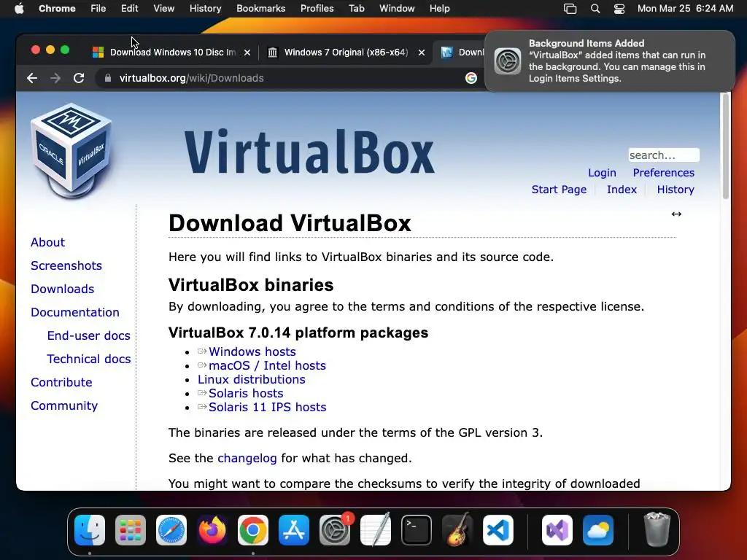Click the padlock site info icon
This screenshot has height=560, width=747.
pyautogui.click(x=108, y=78)
